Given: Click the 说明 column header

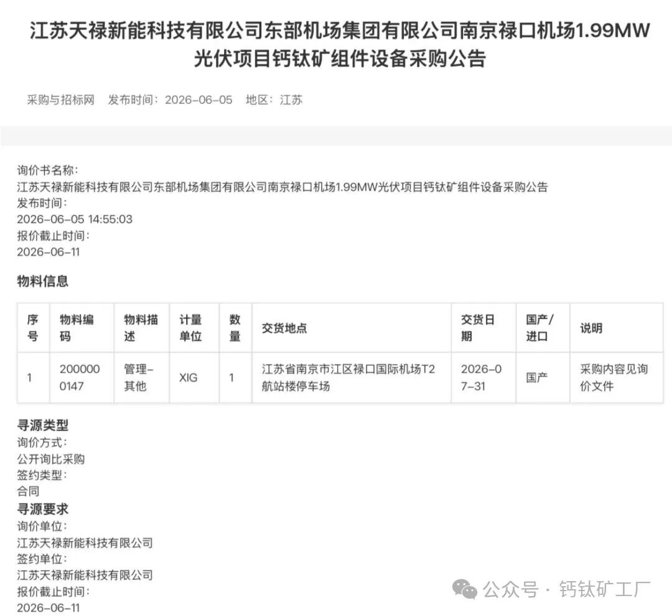Looking at the screenshot, I should [617, 328].
